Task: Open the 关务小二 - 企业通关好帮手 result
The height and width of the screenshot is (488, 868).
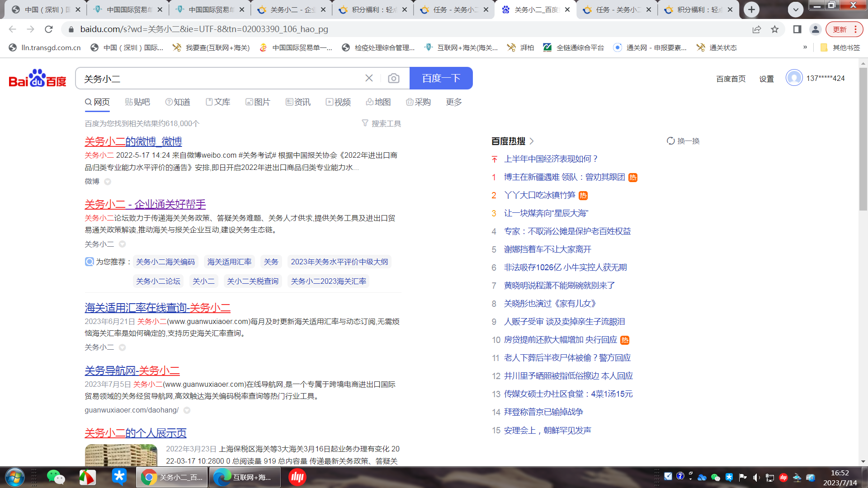Action: (145, 204)
